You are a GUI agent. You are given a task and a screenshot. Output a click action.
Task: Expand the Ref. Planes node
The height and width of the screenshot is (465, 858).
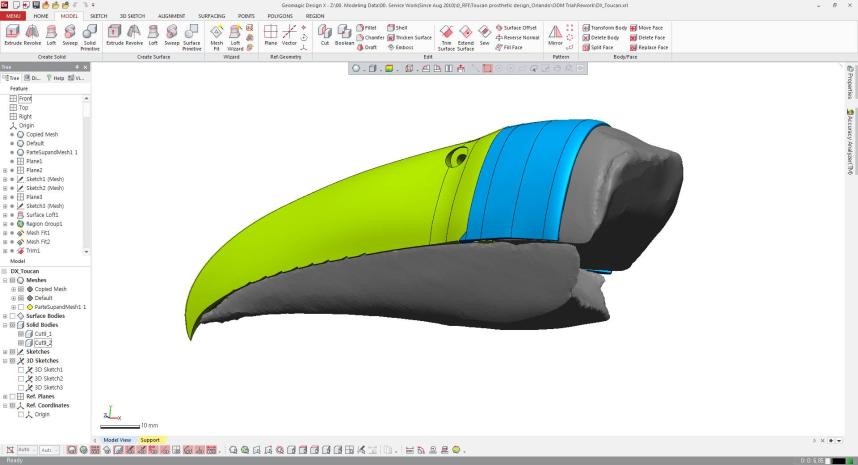coord(5,397)
